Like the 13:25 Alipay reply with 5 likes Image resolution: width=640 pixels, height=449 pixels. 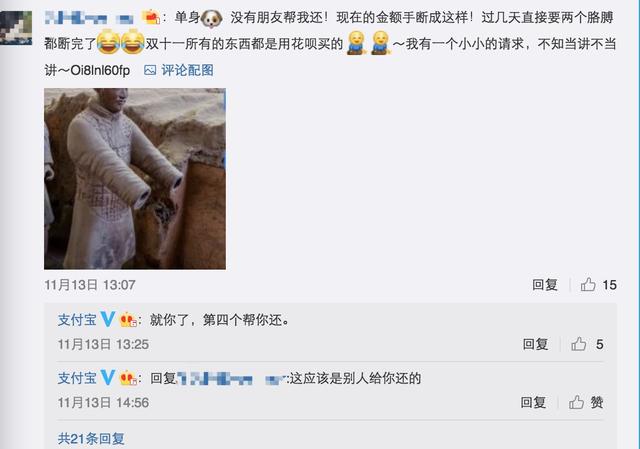[x=578, y=344]
